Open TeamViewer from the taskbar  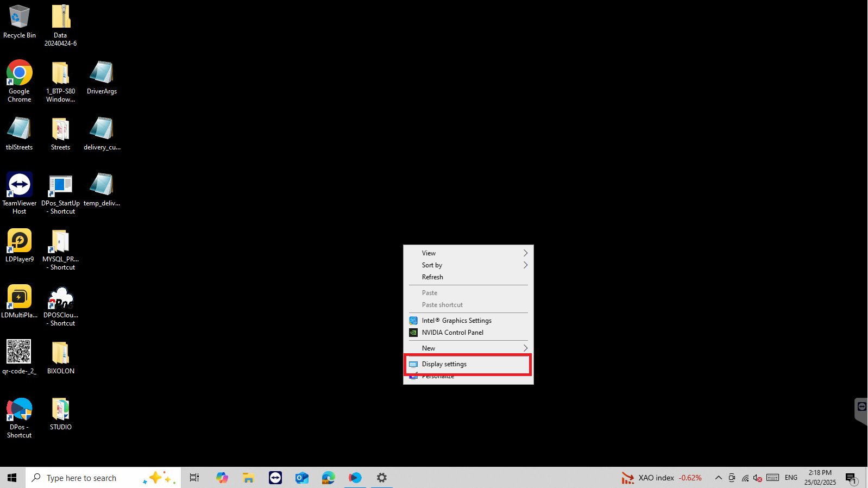coord(275,478)
